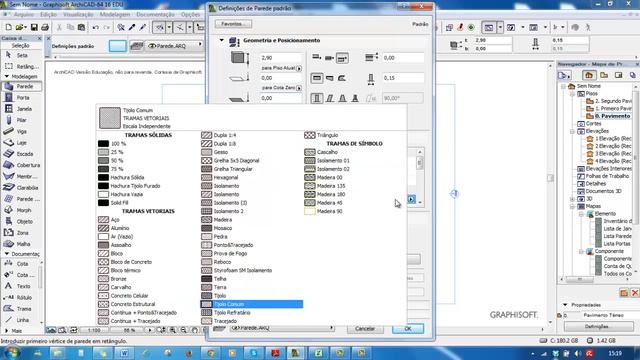Collapse the Pisos tree node
The width and height of the screenshot is (640, 360).
click(x=573, y=94)
